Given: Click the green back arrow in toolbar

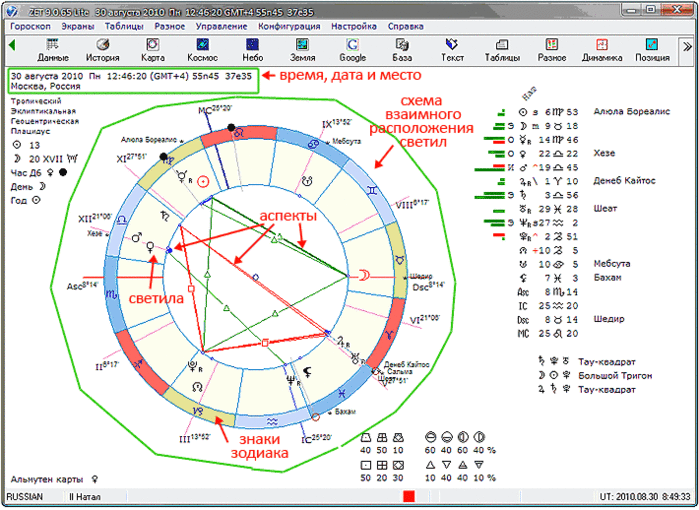Looking at the screenshot, I should click(x=12, y=45).
